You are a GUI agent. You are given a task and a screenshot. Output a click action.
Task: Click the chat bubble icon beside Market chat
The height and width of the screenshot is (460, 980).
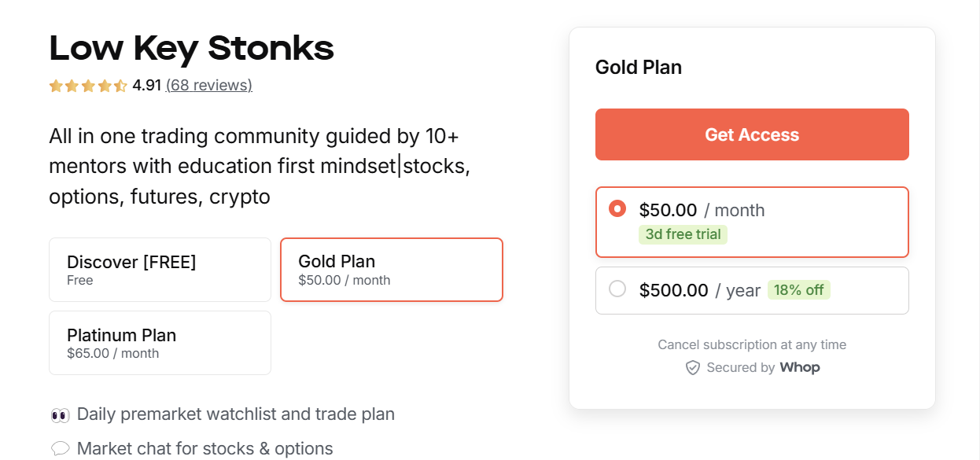pos(60,447)
